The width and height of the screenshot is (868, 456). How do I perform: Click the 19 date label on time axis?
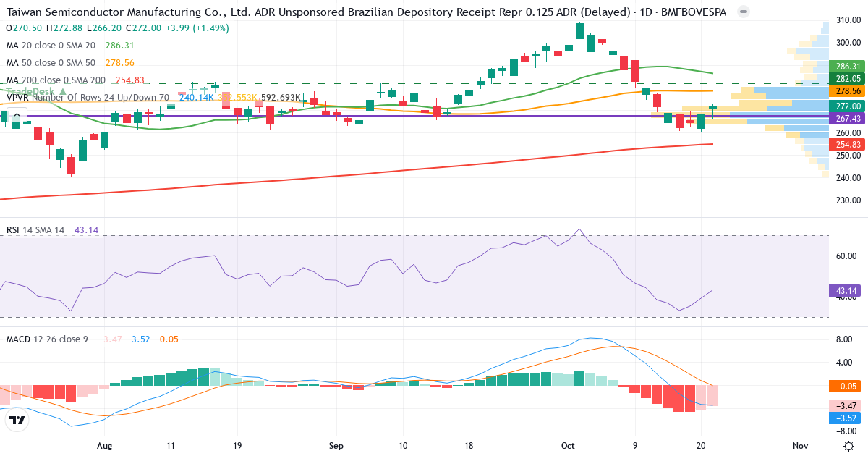pos(237,445)
